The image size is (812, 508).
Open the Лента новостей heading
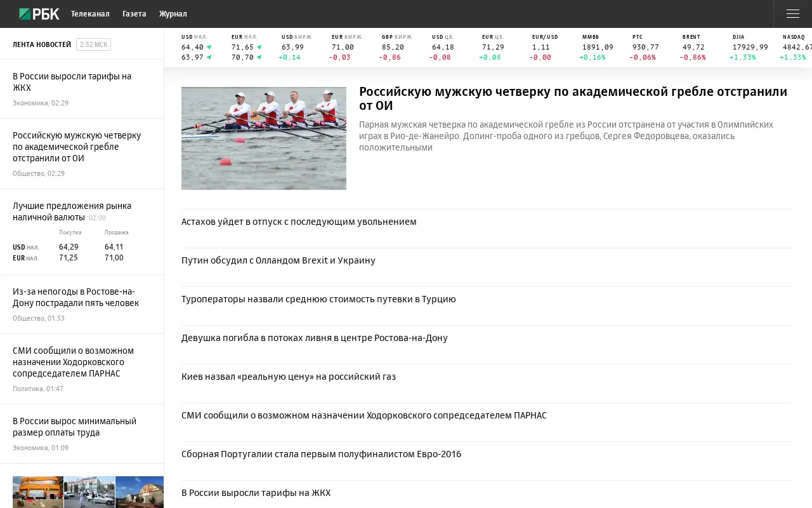click(x=42, y=44)
